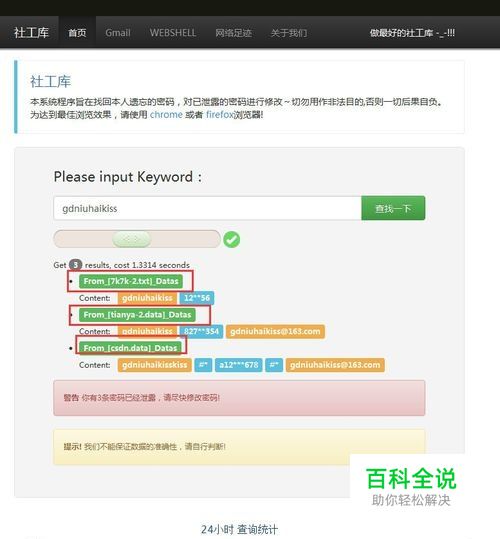Click the results count badge showing 3
The image size is (500, 539).
coord(75,265)
